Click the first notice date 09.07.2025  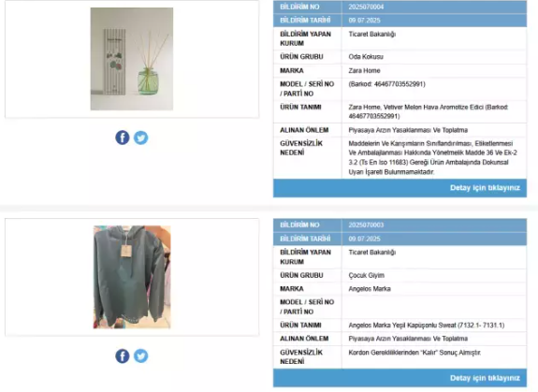tap(364, 21)
